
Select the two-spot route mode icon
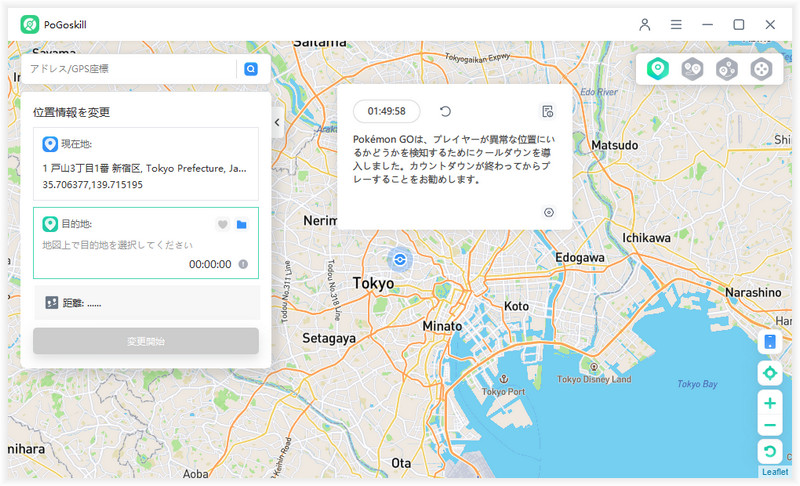(692, 68)
